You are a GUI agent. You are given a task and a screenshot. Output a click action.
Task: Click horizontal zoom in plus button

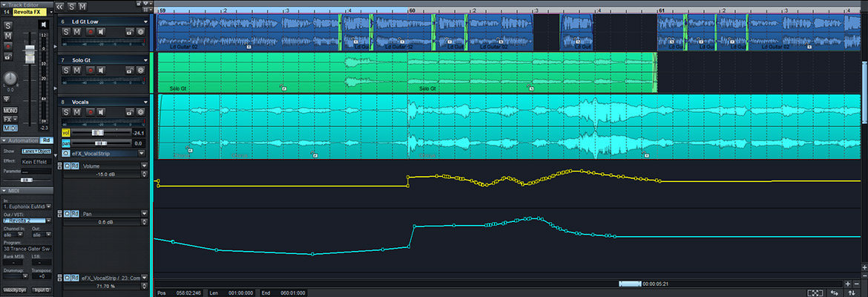click(847, 283)
